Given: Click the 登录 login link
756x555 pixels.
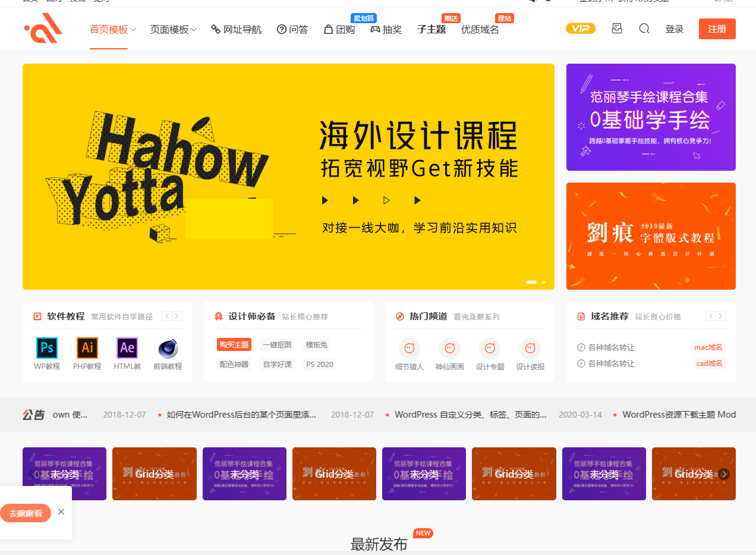Looking at the screenshot, I should coord(675,29).
